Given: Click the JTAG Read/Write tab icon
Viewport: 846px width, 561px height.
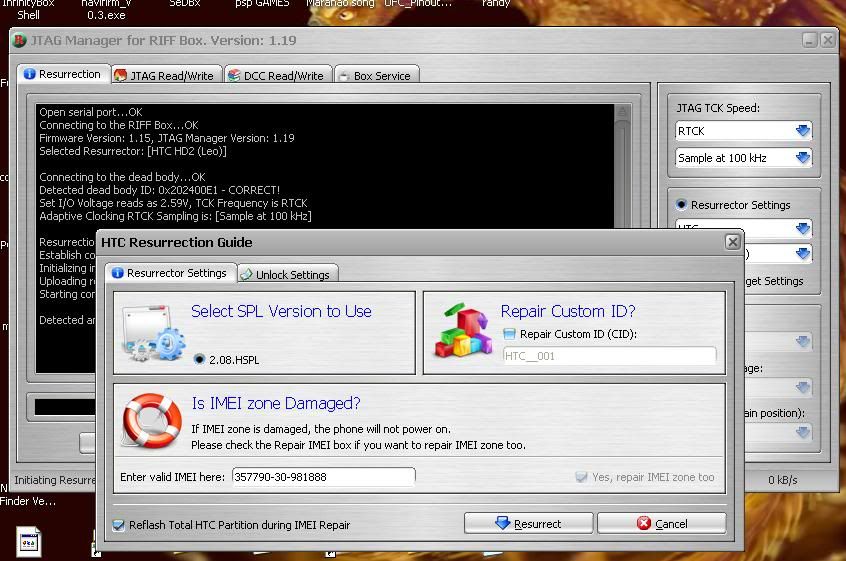Looking at the screenshot, I should pyautogui.click(x=120, y=76).
